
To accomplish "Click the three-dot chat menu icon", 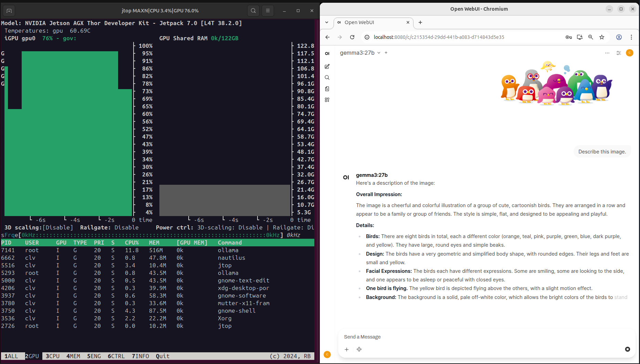I will [x=607, y=53].
